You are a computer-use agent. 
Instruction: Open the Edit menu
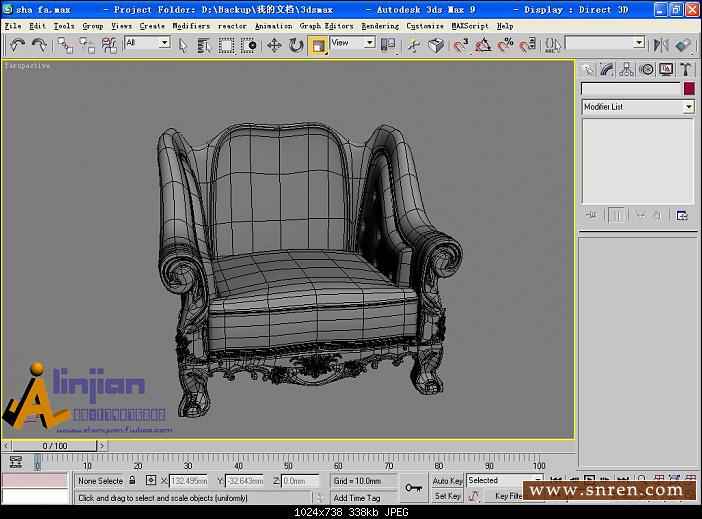[x=37, y=26]
